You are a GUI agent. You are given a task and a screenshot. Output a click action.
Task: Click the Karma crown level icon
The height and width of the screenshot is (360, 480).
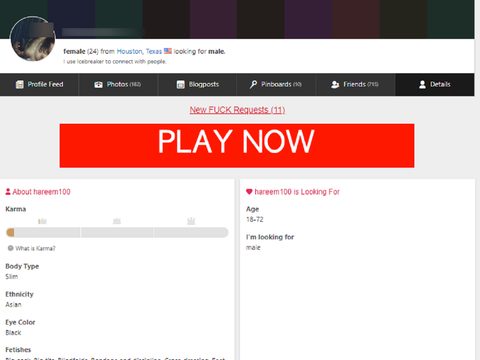(191, 221)
